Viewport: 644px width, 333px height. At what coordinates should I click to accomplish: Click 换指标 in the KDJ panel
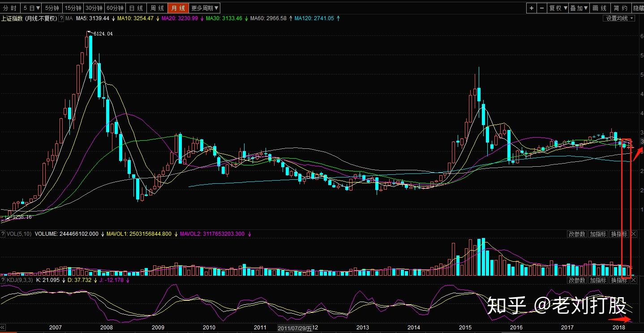(619, 280)
